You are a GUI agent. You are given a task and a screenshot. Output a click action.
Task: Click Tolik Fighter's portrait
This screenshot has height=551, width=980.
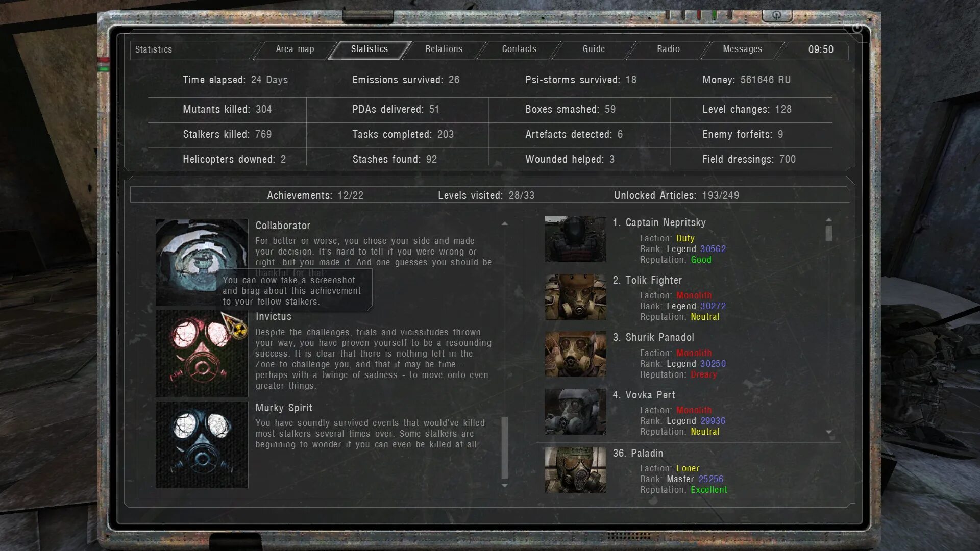575,297
